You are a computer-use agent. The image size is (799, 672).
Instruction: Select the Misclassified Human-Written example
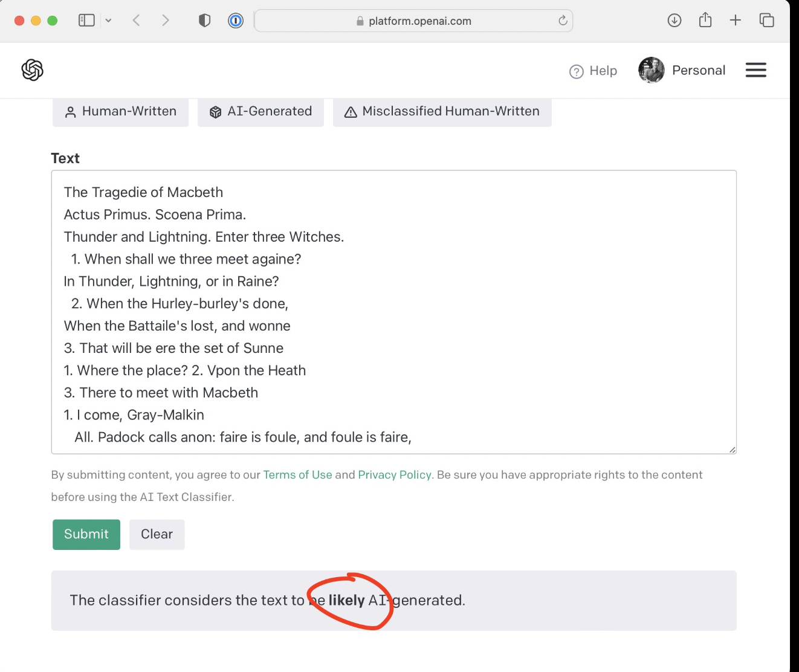click(x=442, y=111)
